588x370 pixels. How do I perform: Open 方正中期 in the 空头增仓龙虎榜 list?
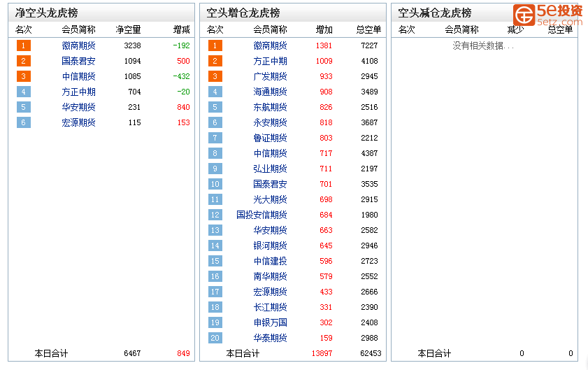pyautogui.click(x=270, y=61)
